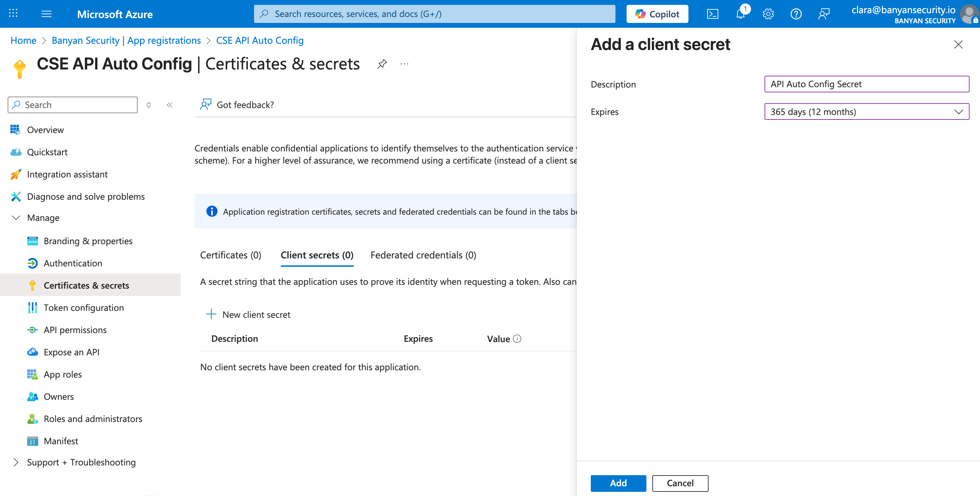Image resolution: width=980 pixels, height=496 pixels.
Task: Switch to the Certificates (0) tab
Action: [x=230, y=255]
